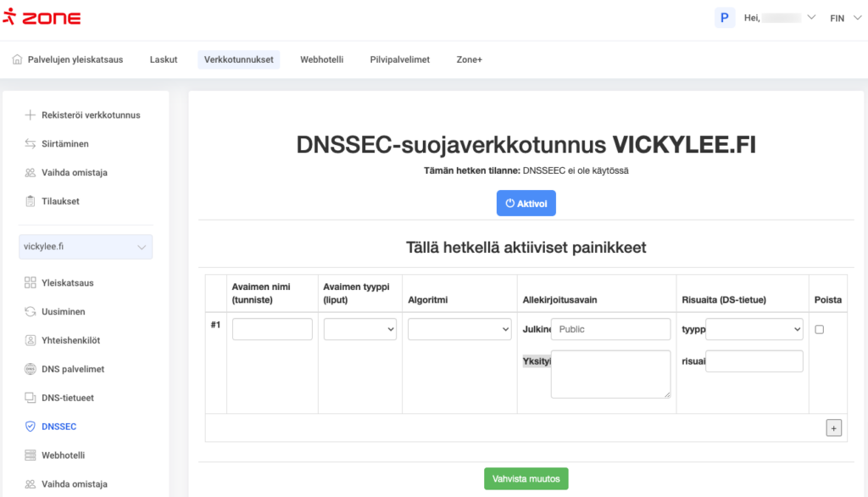Click the green Vahvista muutos button

tap(526, 478)
